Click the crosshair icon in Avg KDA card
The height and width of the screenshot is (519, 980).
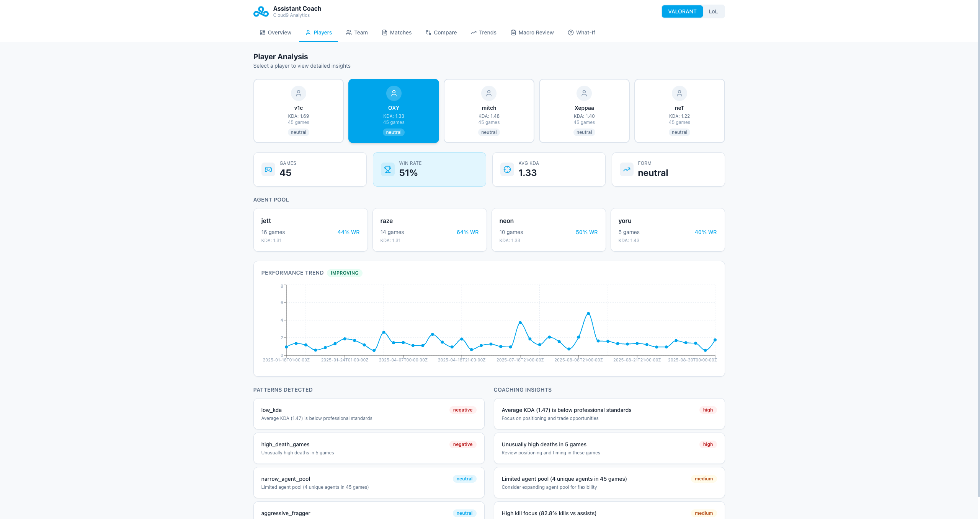[507, 169]
